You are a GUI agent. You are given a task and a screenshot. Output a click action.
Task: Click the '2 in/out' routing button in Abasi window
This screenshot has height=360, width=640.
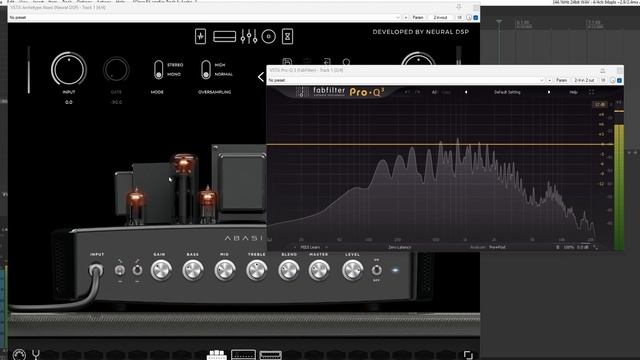[x=440, y=18]
